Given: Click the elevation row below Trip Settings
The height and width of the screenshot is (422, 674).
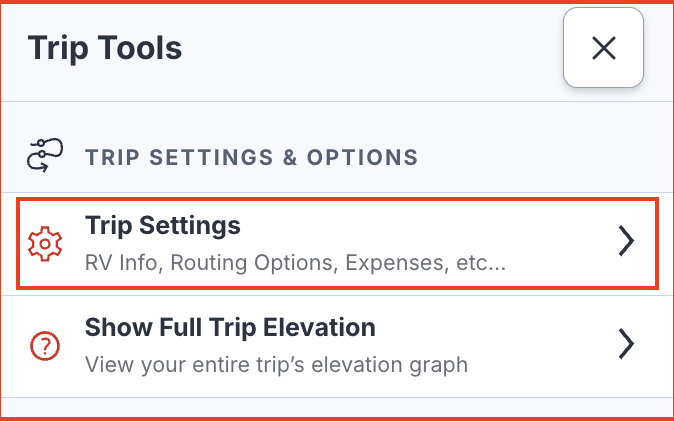Looking at the screenshot, I should click(337, 346).
